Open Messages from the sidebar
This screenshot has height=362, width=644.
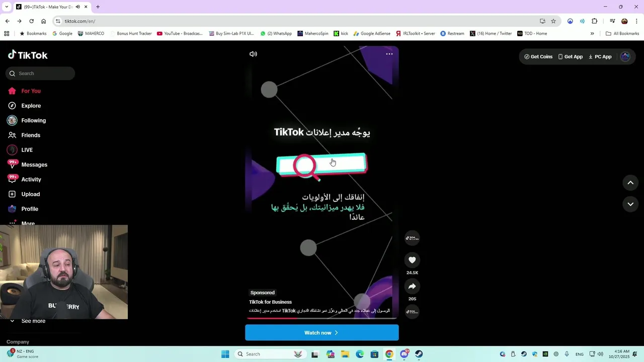point(34,165)
